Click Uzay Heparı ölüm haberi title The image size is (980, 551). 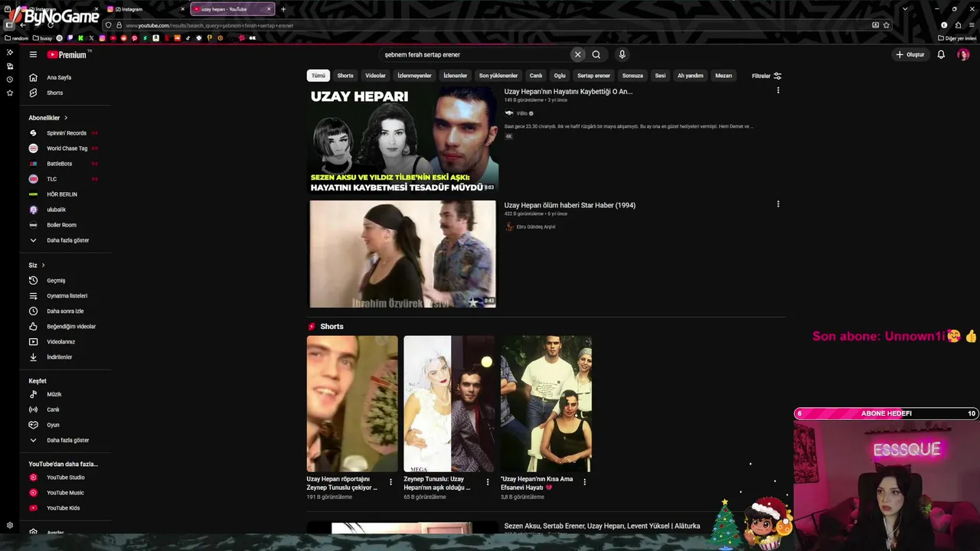pos(570,205)
